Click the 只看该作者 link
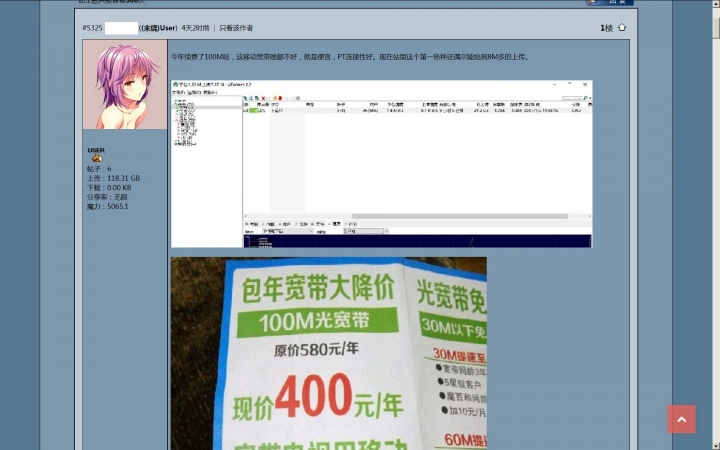The width and height of the screenshot is (720, 450). [236, 28]
